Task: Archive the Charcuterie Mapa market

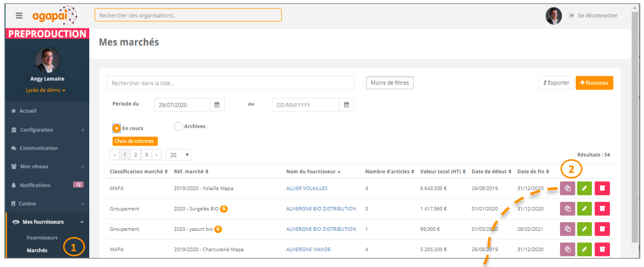Action: [602, 249]
